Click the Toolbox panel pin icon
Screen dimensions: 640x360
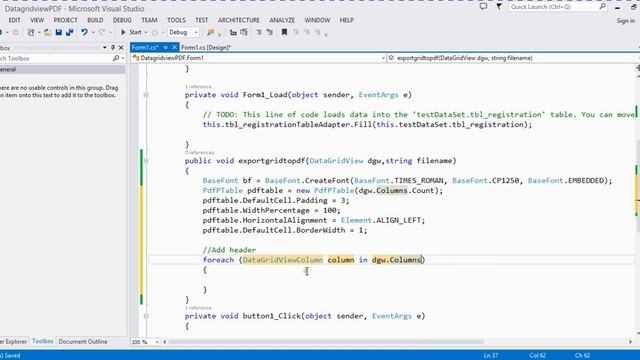pyautogui.click(x=113, y=47)
